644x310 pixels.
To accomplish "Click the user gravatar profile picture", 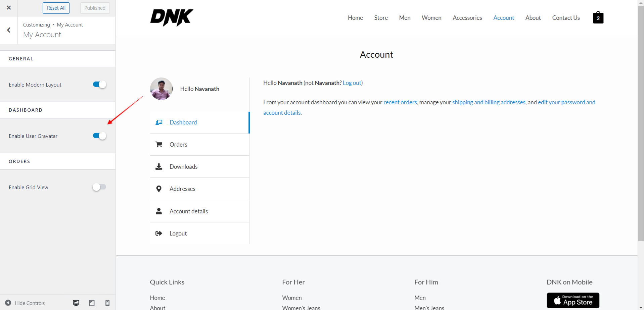I will 161,89.
